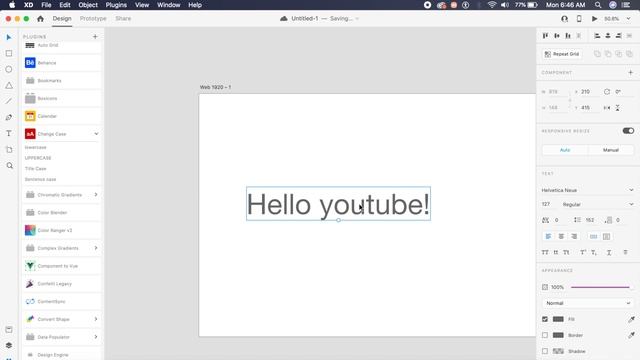
Task: Select the Artboard tool
Action: (9, 149)
